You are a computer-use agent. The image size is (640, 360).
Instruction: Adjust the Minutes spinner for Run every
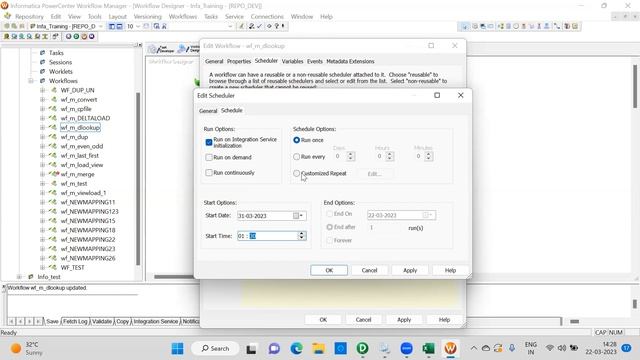(428, 156)
